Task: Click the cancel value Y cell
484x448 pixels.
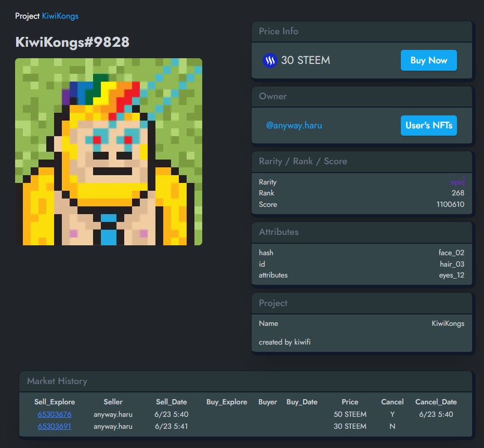Action: pos(393,414)
